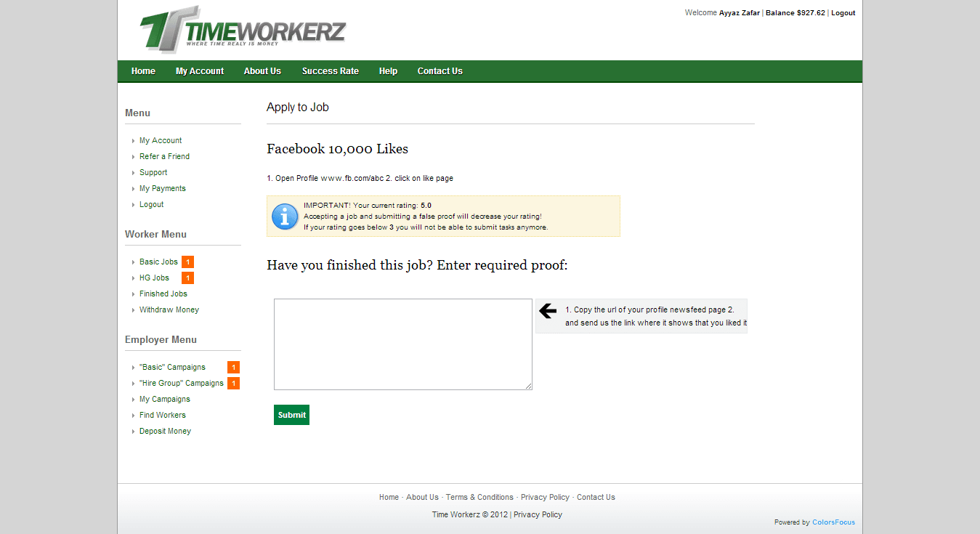Open Basic Jobs in Worker Menu
The width and height of the screenshot is (980, 534).
(158, 262)
